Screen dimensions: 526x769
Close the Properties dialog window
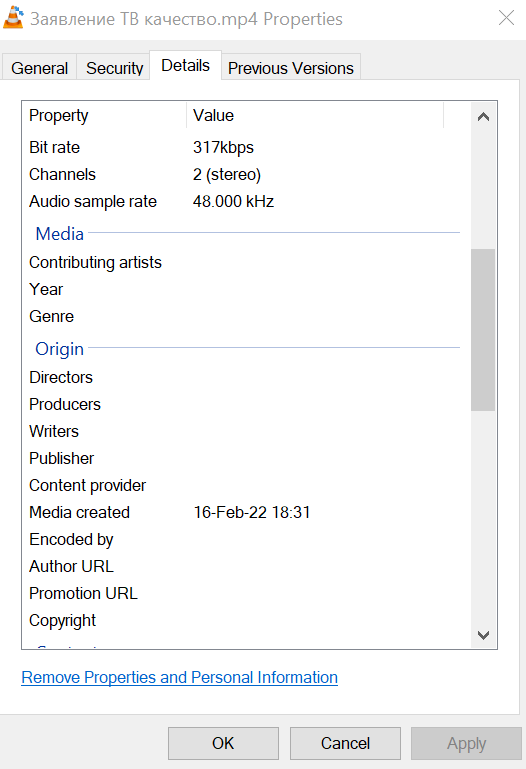pyautogui.click(x=506, y=18)
